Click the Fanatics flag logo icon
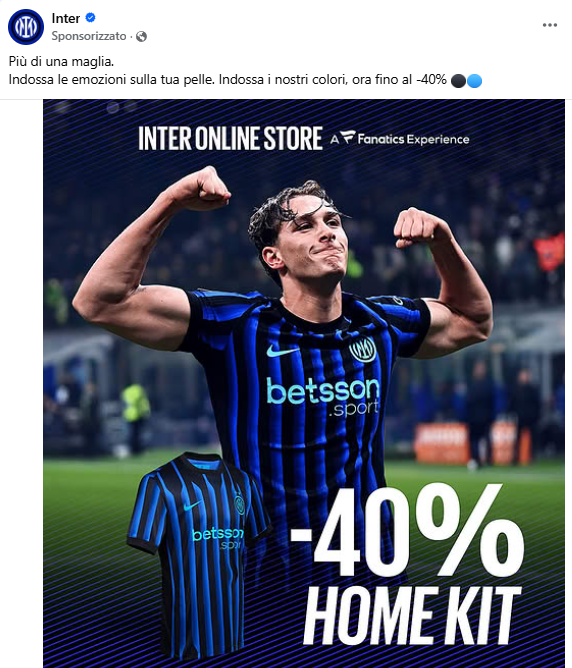 pyautogui.click(x=348, y=137)
